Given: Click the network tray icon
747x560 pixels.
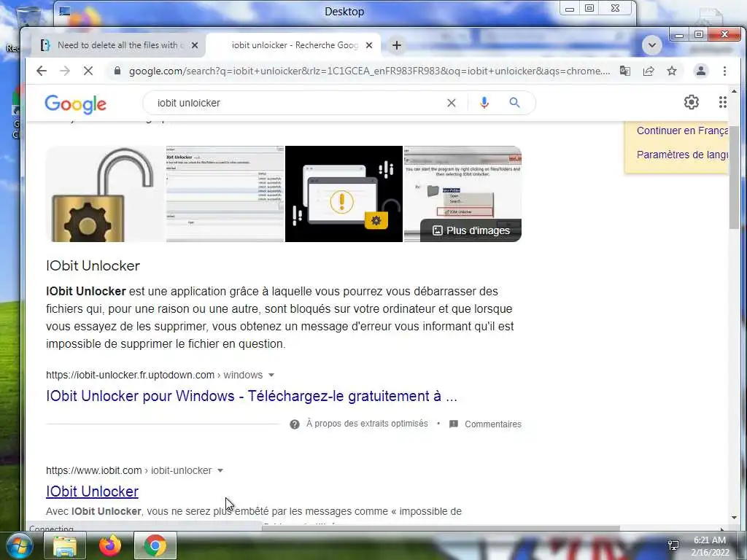Looking at the screenshot, I should coord(673,545).
